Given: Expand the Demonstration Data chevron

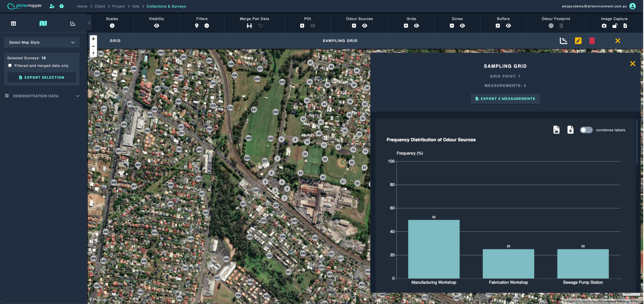Looking at the screenshot, I should click(78, 96).
